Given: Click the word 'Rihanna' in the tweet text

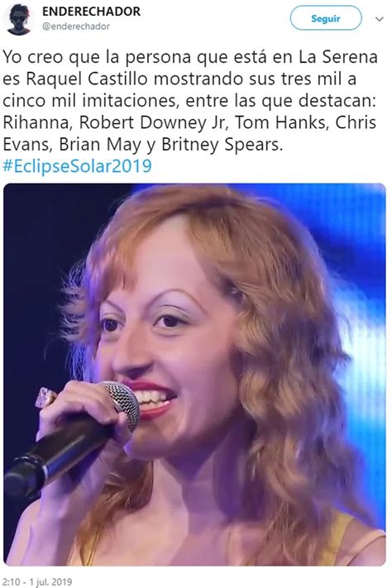Looking at the screenshot, I should point(38,122).
